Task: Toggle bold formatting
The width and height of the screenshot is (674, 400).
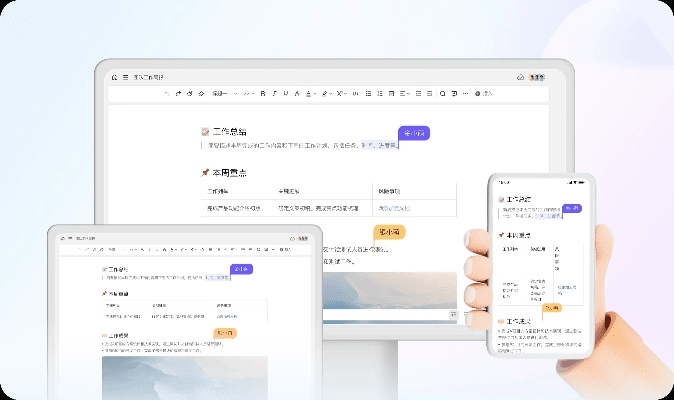Action: coord(263,93)
